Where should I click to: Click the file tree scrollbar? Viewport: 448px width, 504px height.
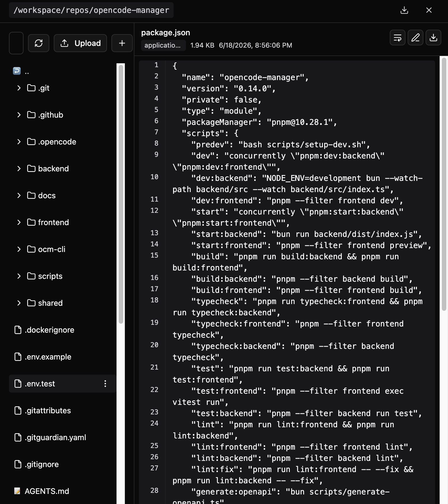121,194
